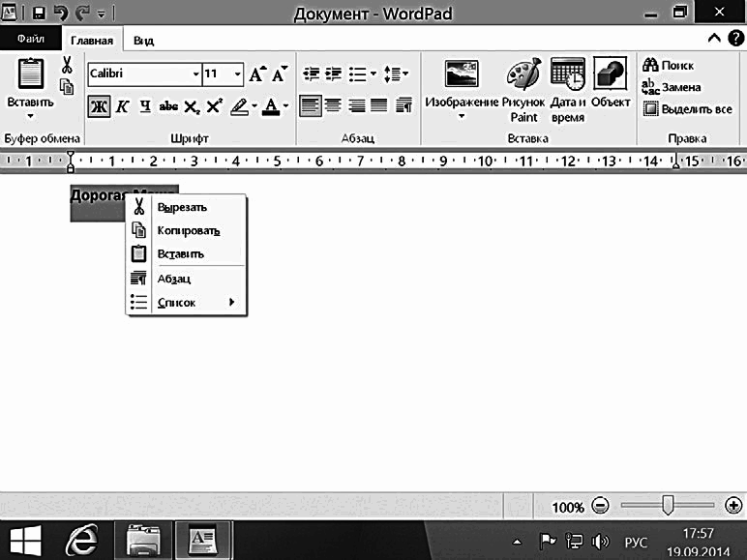
Task: Click the zoom slider handle
Action: tap(668, 505)
